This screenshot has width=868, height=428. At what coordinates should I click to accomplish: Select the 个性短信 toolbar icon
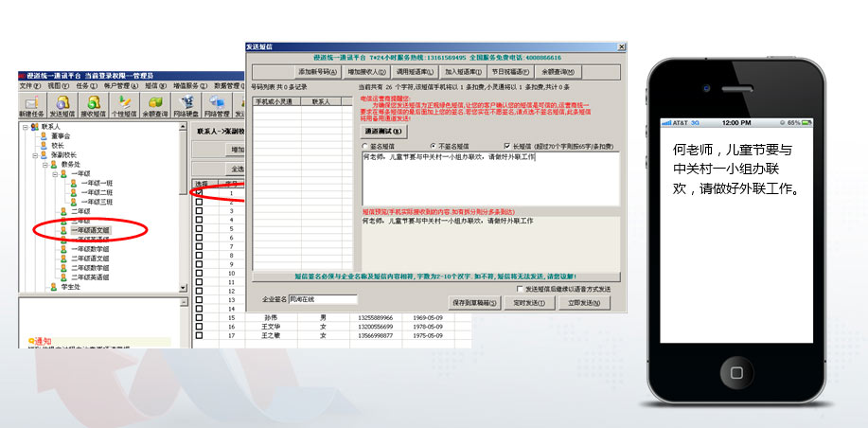click(125, 105)
